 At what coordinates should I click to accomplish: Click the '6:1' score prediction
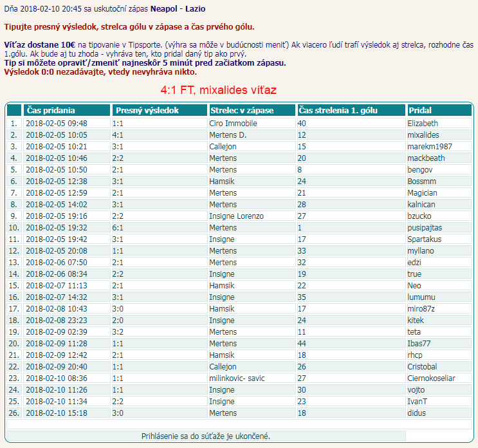pos(118,227)
